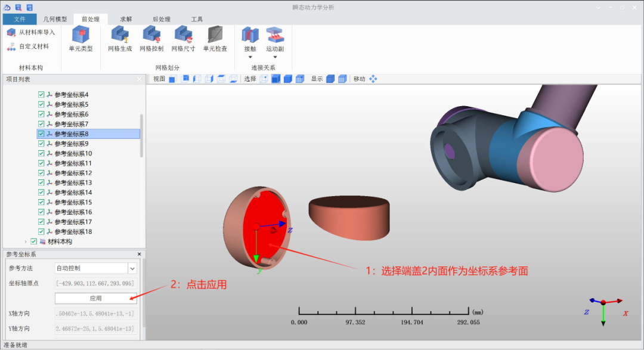644x350 pixels.
Task: Open the dropdown arrow under 运动副
Action: pyautogui.click(x=275, y=57)
